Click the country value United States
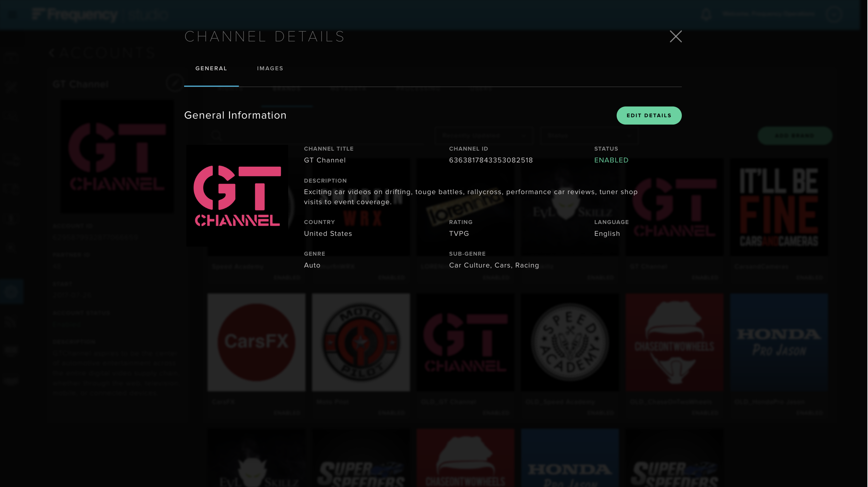868x487 pixels. [x=328, y=234]
